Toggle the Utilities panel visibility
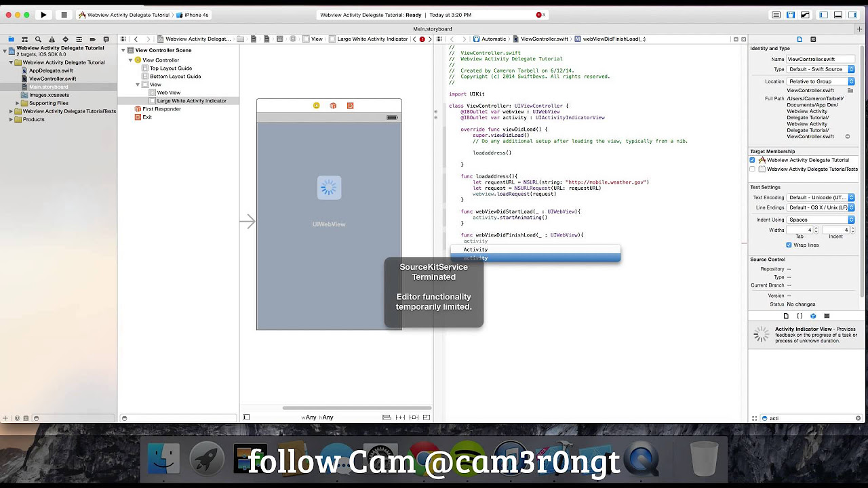 click(852, 15)
